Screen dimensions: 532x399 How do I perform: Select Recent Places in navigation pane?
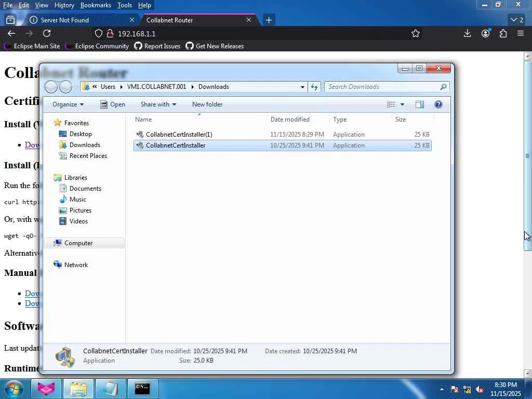click(83, 156)
